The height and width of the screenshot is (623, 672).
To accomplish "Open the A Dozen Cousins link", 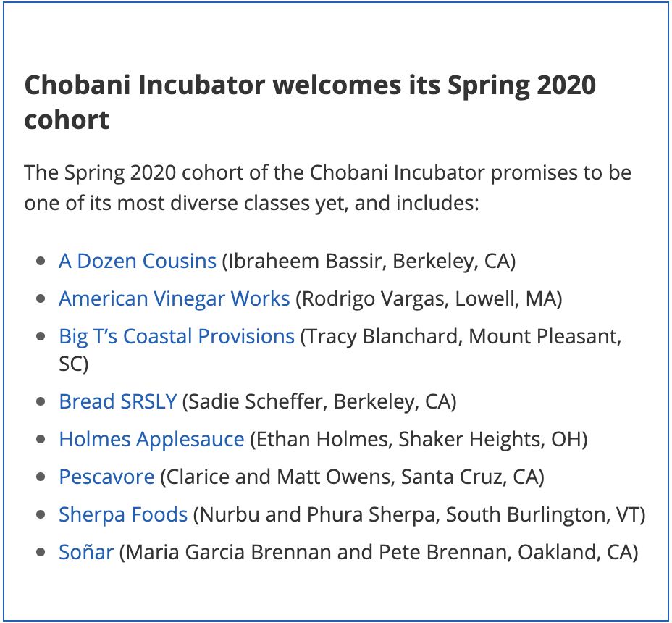I will pos(138,261).
